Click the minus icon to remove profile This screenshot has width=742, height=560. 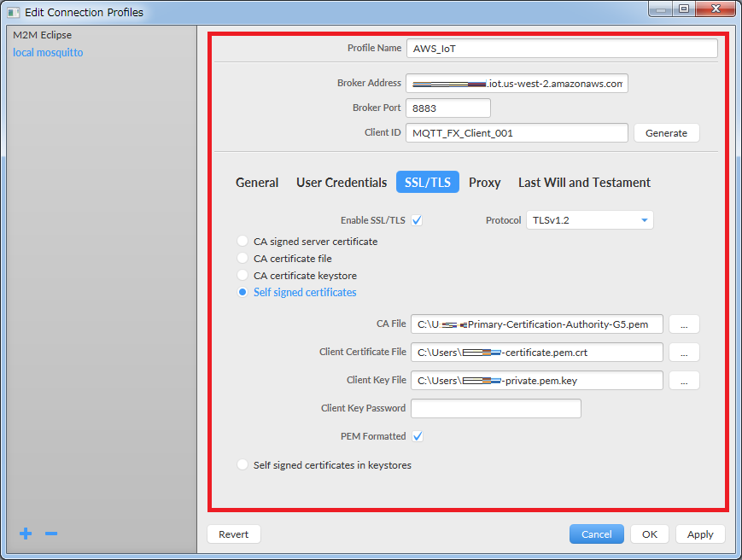point(51,534)
